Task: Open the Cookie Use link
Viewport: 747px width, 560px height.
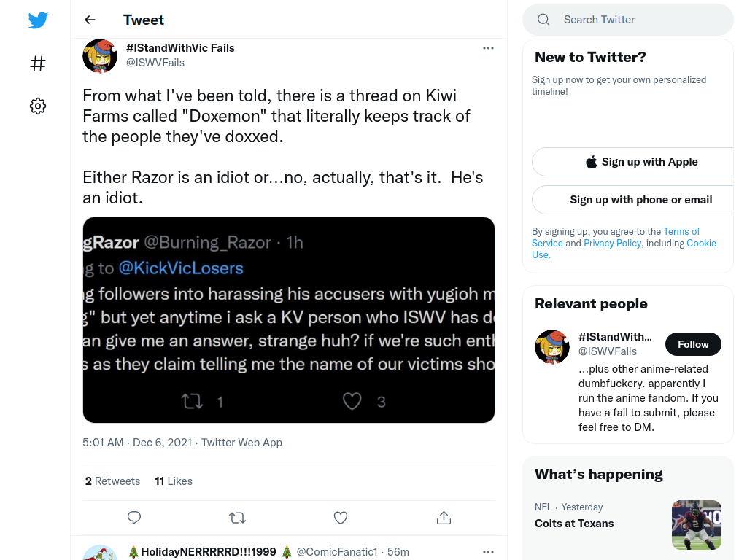Action: (701, 243)
